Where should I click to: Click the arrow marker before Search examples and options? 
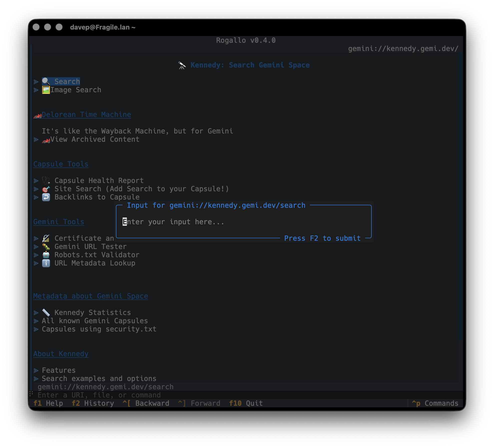pos(36,378)
